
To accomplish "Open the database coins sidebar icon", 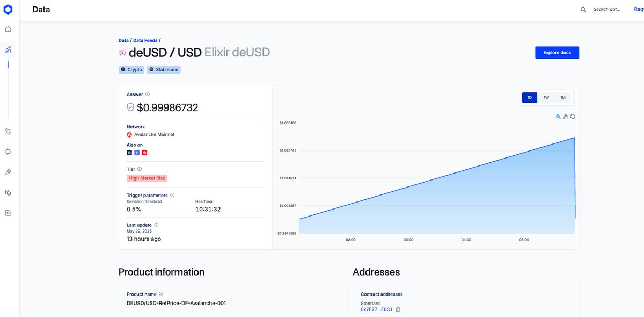I will coord(8,192).
